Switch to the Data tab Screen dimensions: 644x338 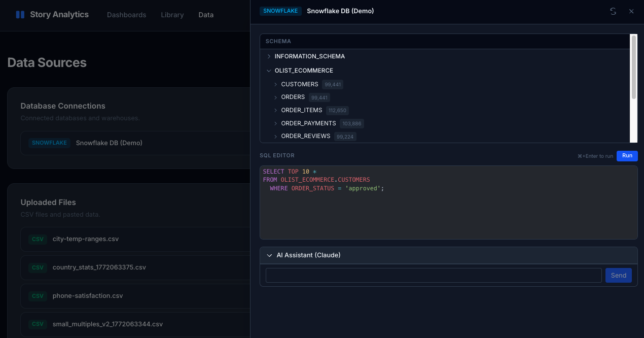[x=206, y=15]
